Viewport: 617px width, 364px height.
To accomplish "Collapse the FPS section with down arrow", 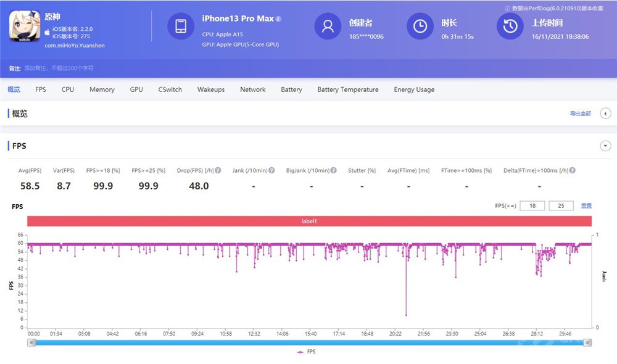I will click(x=605, y=146).
